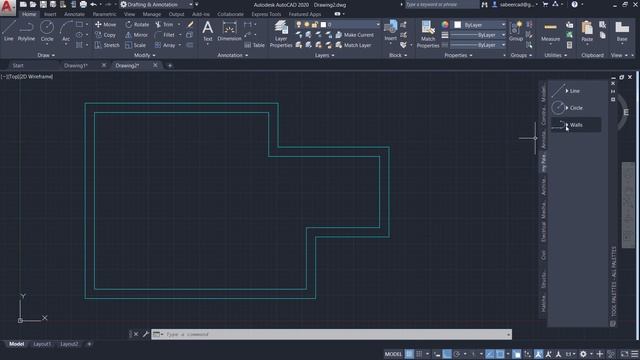Expand the Modify panel
Image resolution: width=640 pixels, height=360 pixels.
[x=144, y=55]
